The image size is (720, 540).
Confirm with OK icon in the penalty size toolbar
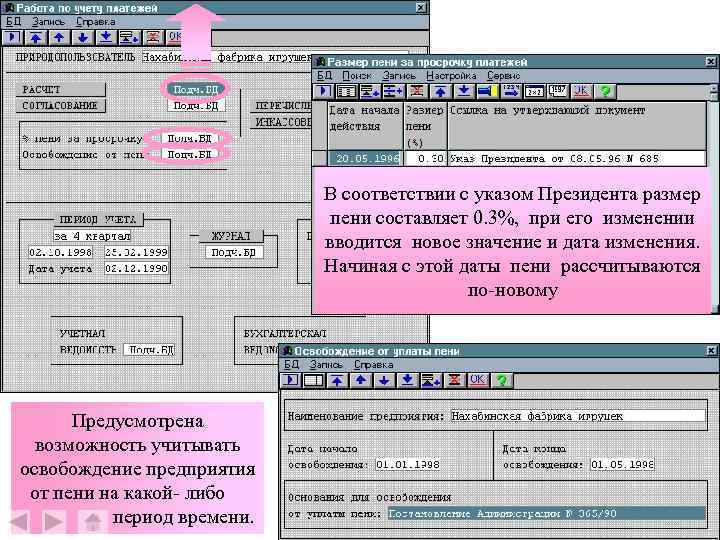(x=581, y=91)
